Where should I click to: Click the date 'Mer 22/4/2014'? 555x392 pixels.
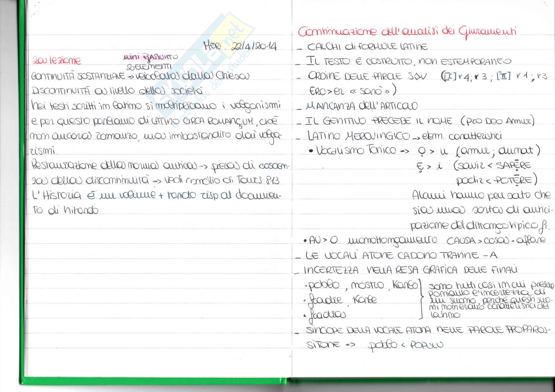click(240, 46)
